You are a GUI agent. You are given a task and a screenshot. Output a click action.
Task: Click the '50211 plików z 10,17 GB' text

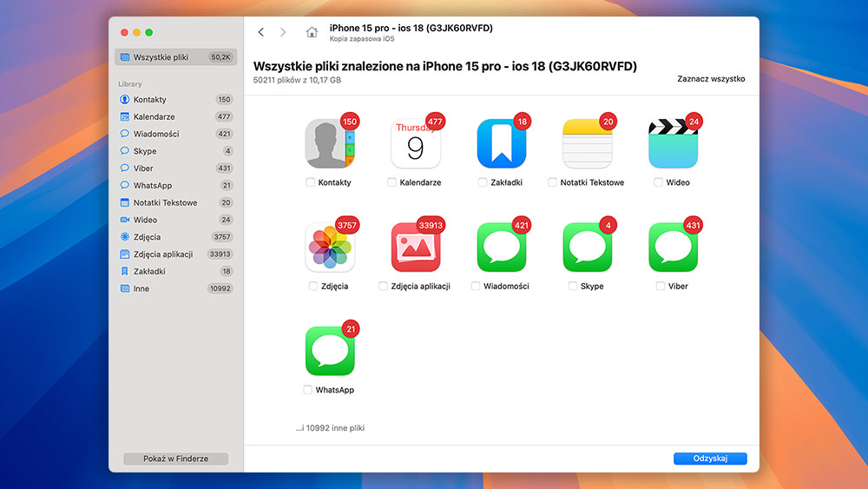click(x=297, y=80)
